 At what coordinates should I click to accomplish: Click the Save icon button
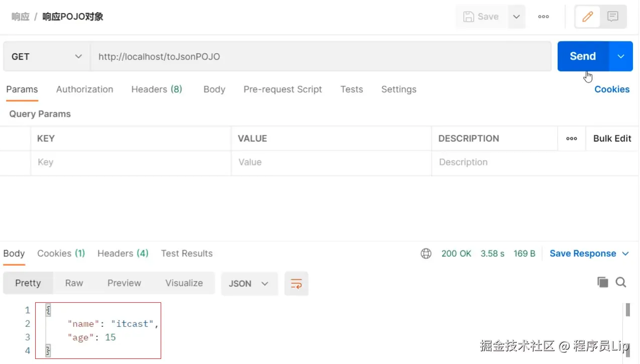(x=481, y=17)
